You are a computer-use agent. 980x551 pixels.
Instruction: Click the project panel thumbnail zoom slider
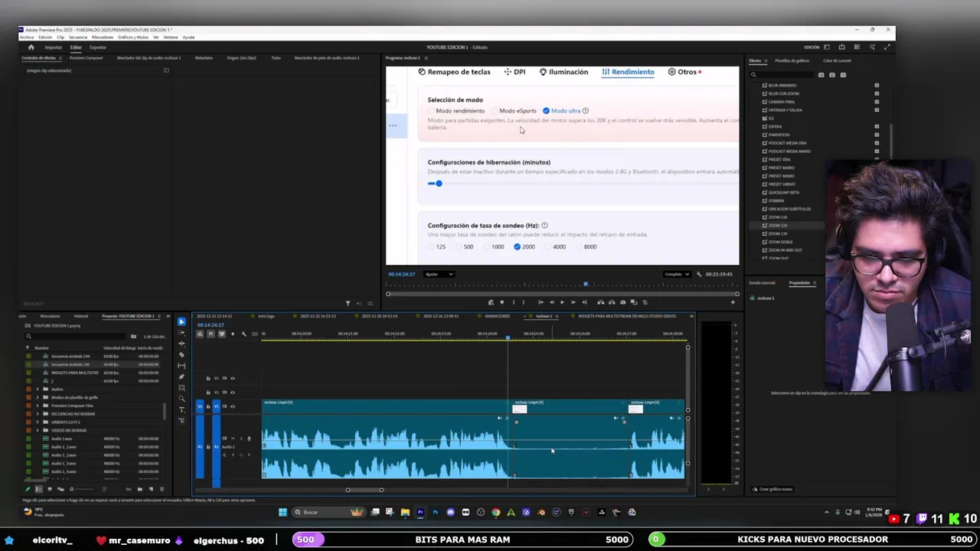click(x=82, y=489)
